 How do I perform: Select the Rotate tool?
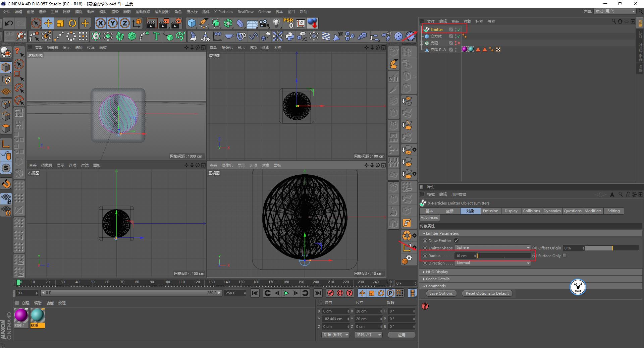click(72, 23)
